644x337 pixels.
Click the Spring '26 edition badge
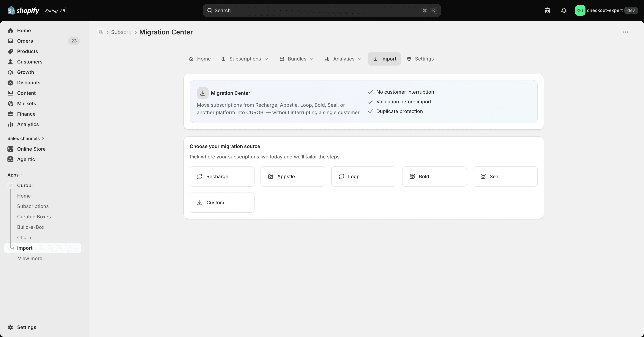click(55, 10)
